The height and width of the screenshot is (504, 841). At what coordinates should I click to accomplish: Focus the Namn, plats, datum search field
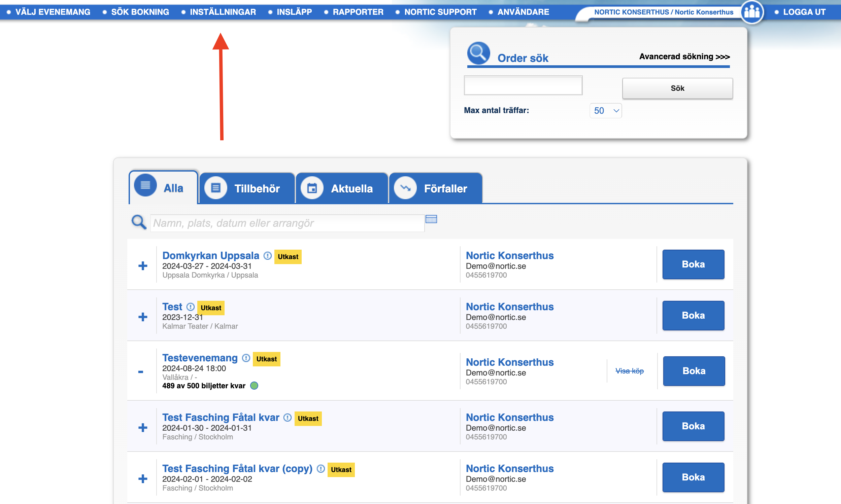(x=287, y=223)
